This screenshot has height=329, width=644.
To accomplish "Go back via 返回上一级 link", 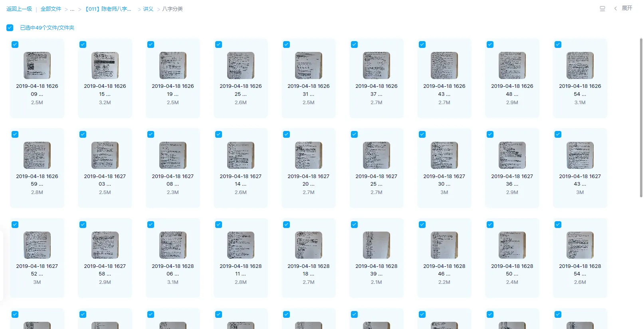I will point(19,9).
